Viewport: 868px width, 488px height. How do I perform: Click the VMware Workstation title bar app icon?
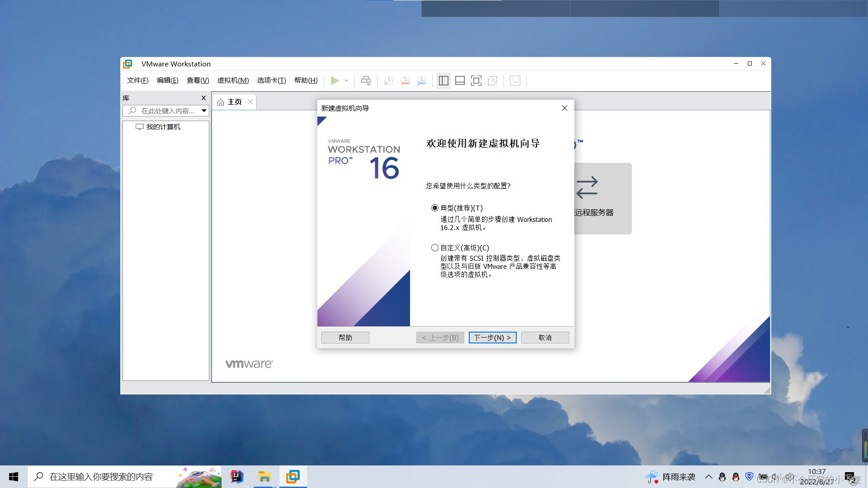[128, 64]
